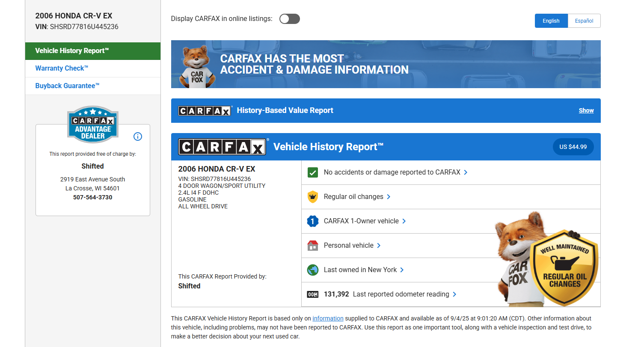This screenshot has height=347, width=644.
Task: Expand the No accidents or damage chevron
Action: click(466, 172)
